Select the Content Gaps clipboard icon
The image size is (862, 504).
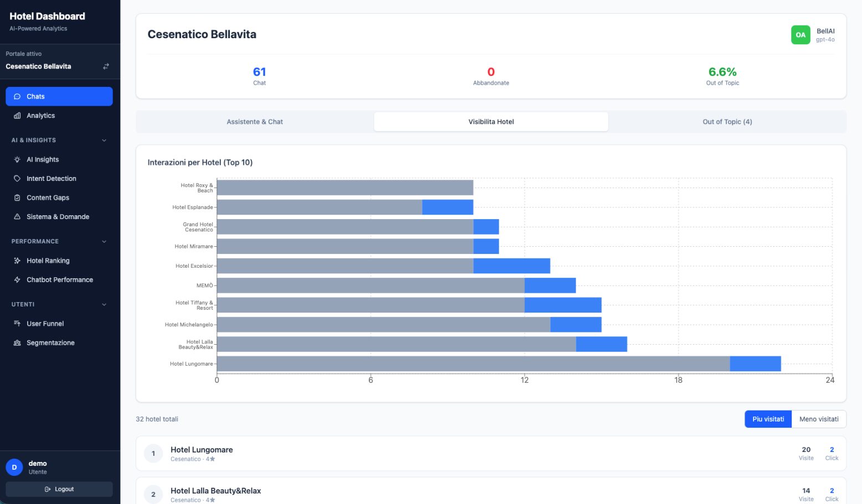pos(17,198)
